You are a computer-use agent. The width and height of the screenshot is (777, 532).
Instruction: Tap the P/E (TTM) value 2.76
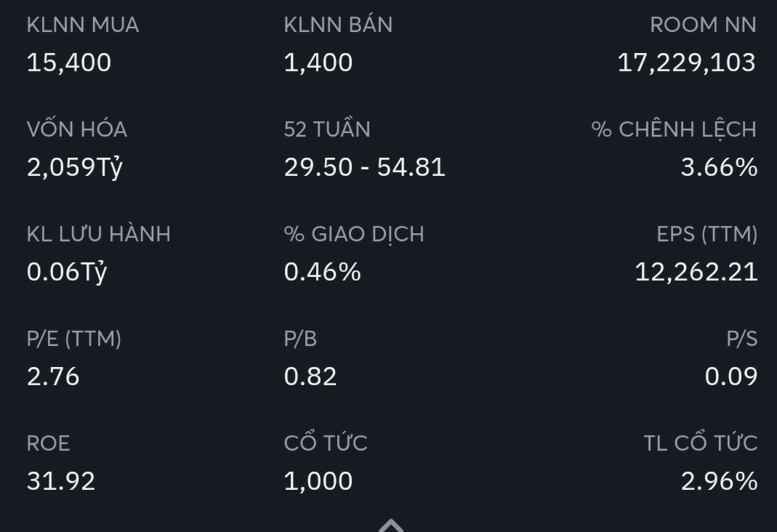point(53,376)
